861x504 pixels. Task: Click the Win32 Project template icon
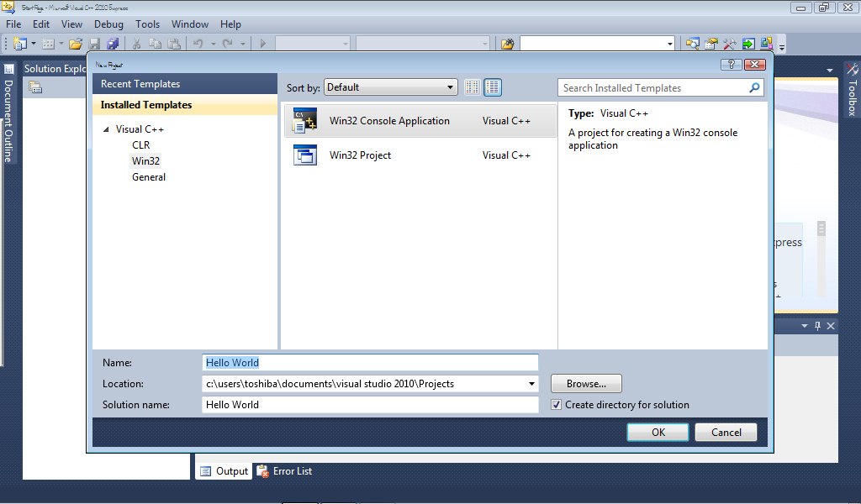(304, 155)
